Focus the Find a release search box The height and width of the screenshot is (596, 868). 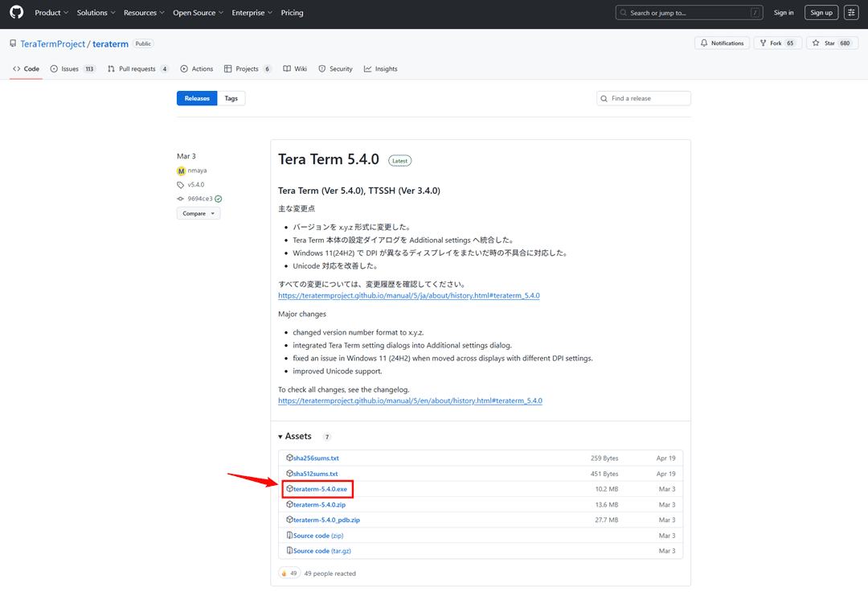(x=644, y=99)
